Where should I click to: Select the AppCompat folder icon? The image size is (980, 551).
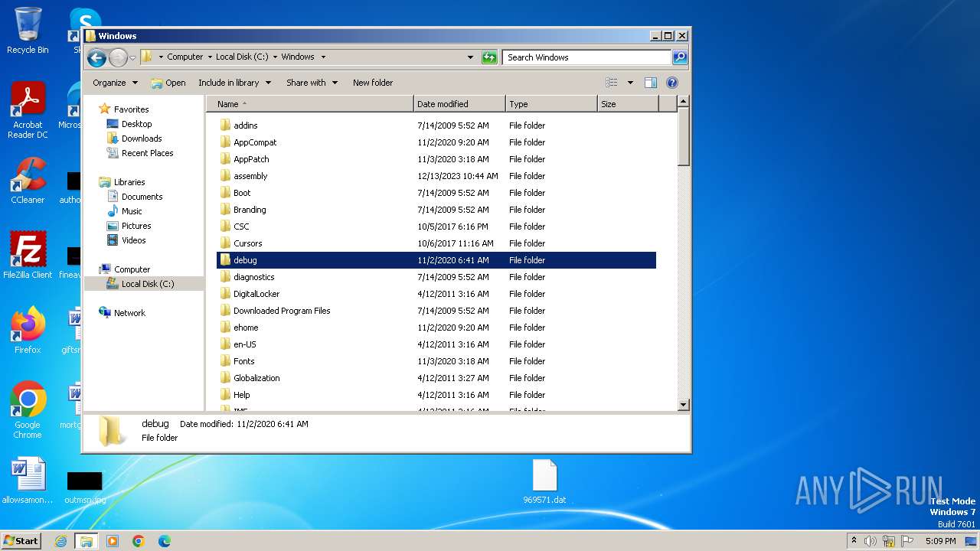coord(225,142)
